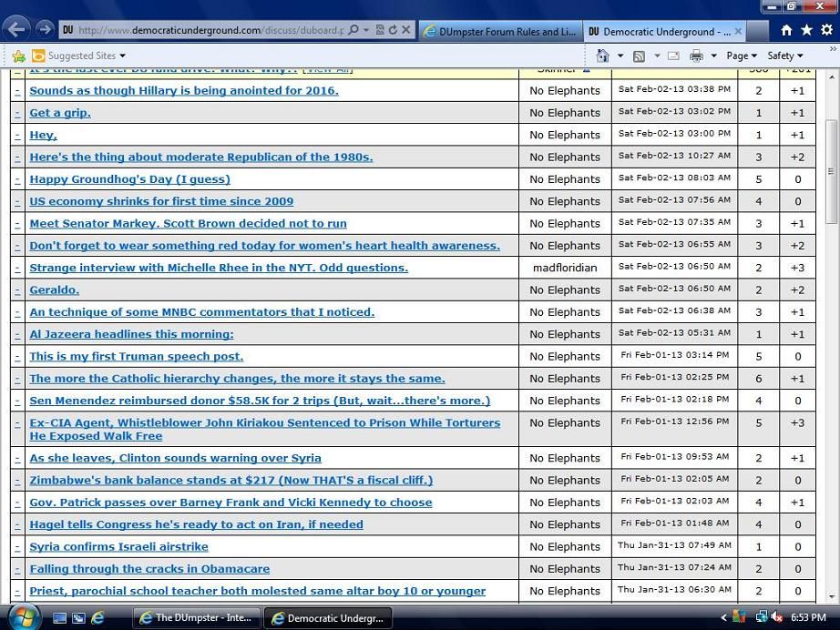The width and height of the screenshot is (840, 630).
Task: Click author 'madfloridian' cell
Action: [x=565, y=268]
